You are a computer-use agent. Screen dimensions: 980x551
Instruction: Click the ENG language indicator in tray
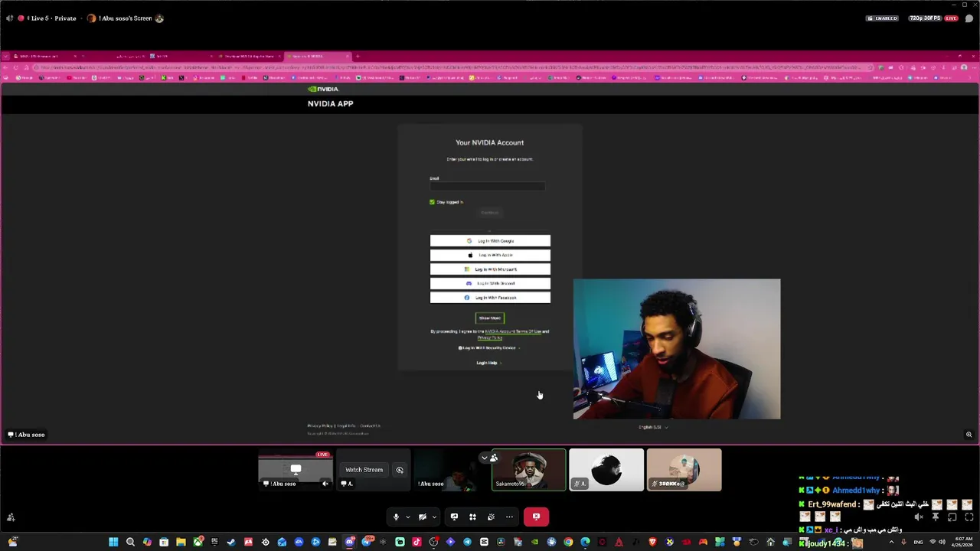[x=918, y=542]
